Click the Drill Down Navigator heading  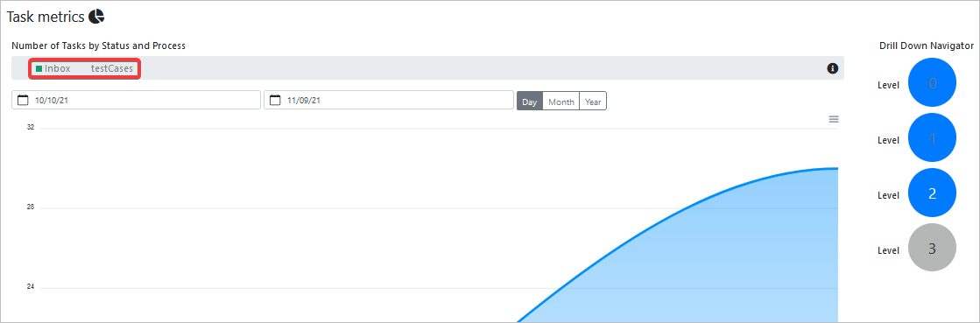point(927,46)
